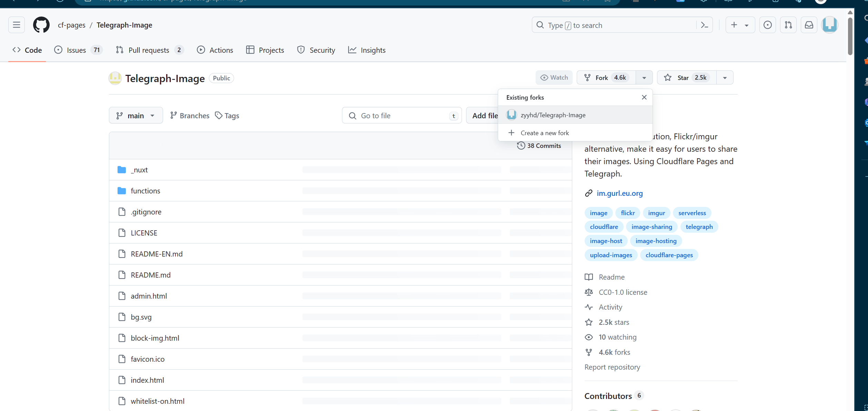Select Create a new fork
Viewport: 868px width, 411px height.
click(x=545, y=133)
